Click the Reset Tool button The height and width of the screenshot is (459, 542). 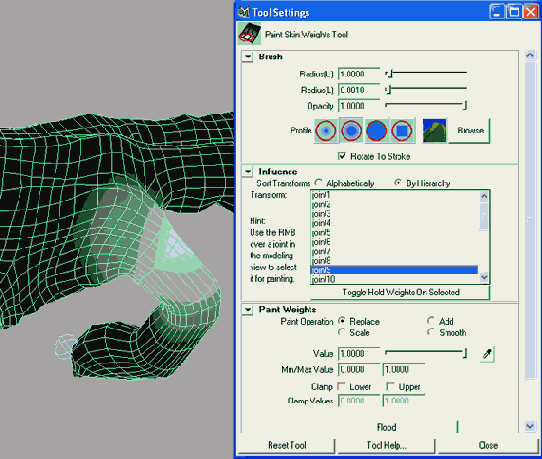tap(287, 445)
